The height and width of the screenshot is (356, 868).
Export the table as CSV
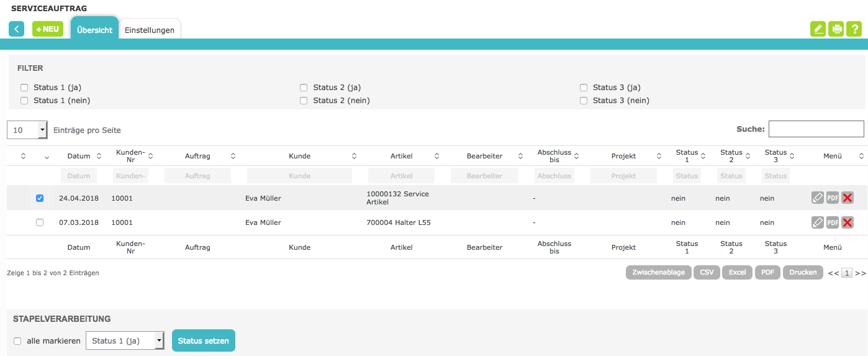707,272
